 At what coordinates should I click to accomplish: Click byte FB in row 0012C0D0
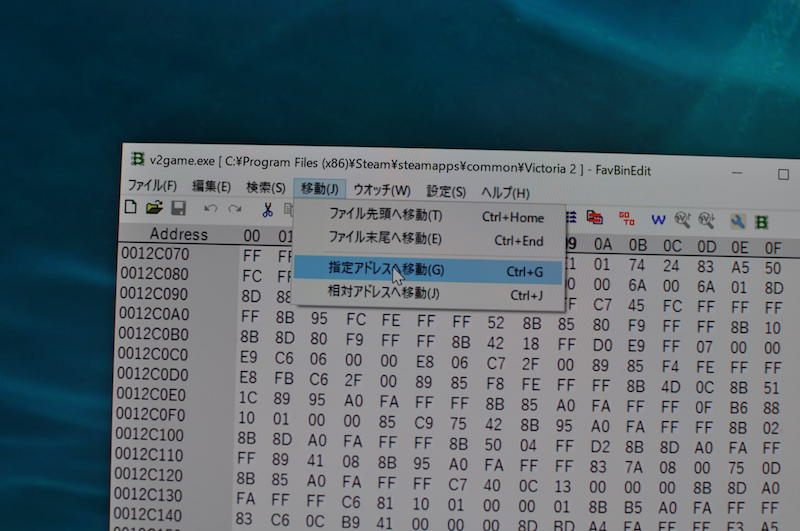click(284, 378)
